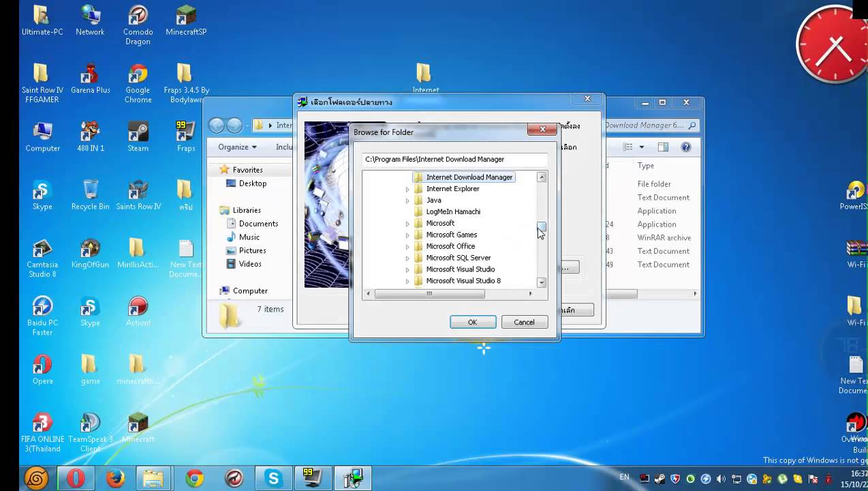
Task: Open Windows Explorer from the taskbar
Action: [154, 479]
